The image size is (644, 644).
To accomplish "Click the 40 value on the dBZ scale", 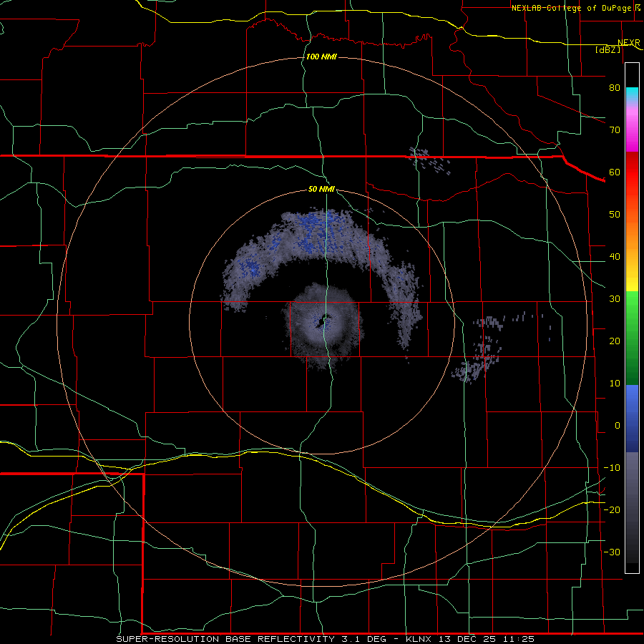I will coord(615,257).
